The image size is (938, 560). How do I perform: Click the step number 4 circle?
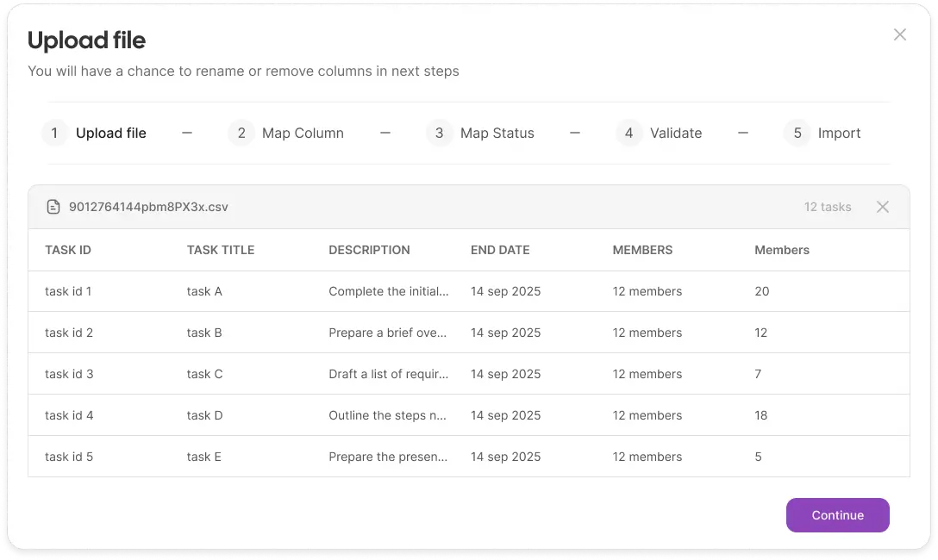628,133
